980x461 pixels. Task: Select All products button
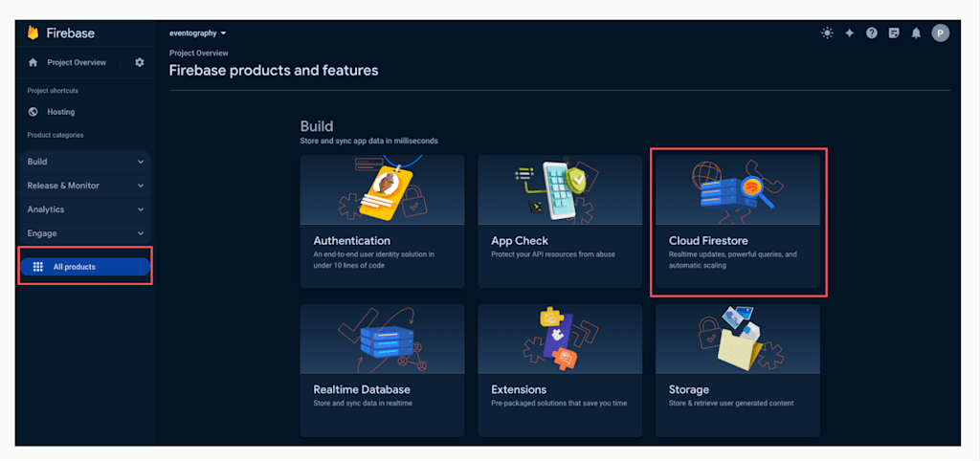click(85, 267)
